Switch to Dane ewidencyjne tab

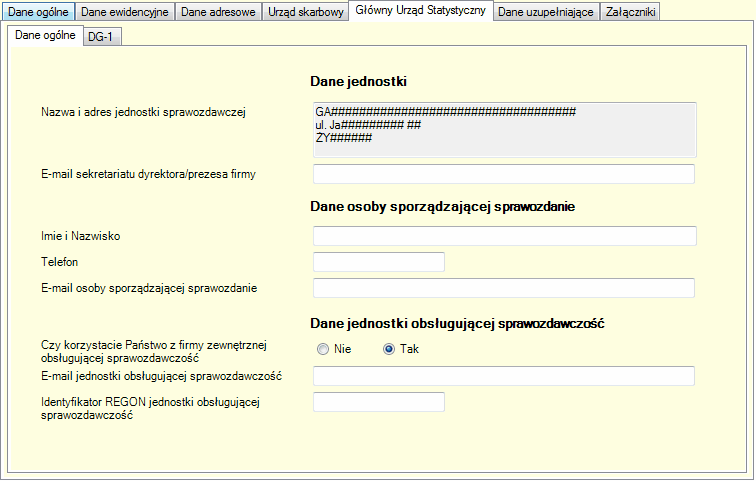(x=125, y=12)
